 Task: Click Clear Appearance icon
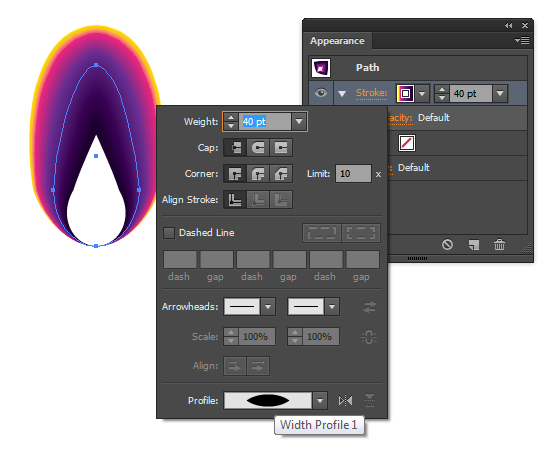447,245
